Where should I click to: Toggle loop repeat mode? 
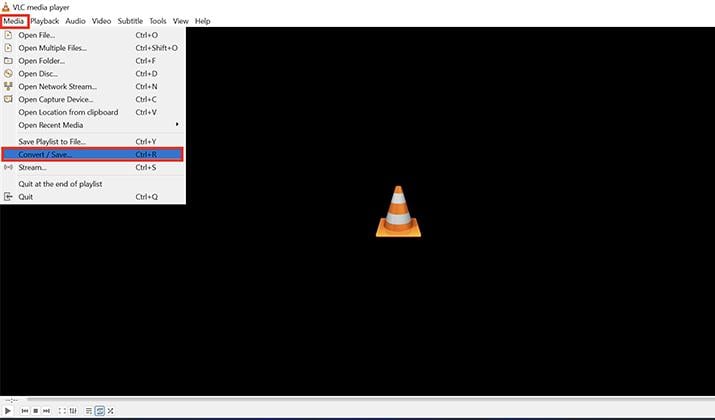coord(100,411)
